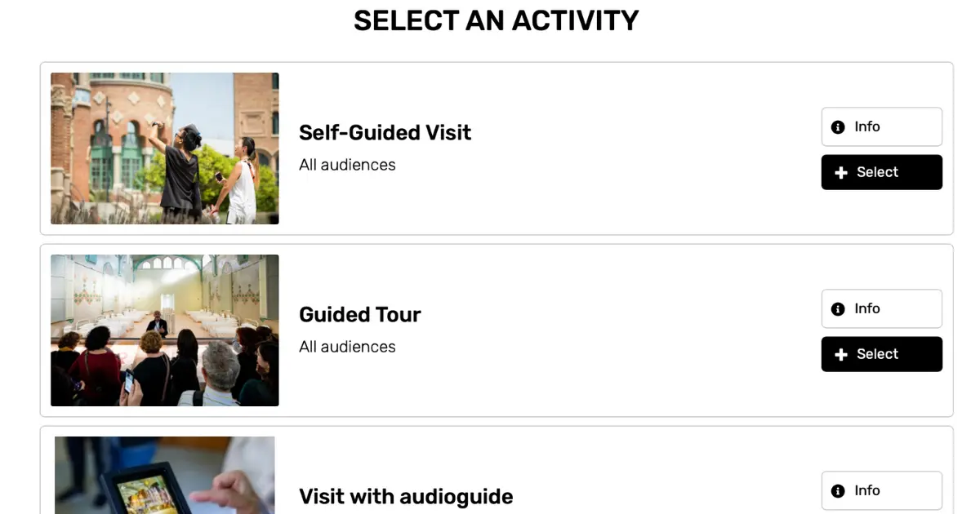The height and width of the screenshot is (514, 980).
Task: Open Info for Visit with audioguide
Action: (882, 491)
